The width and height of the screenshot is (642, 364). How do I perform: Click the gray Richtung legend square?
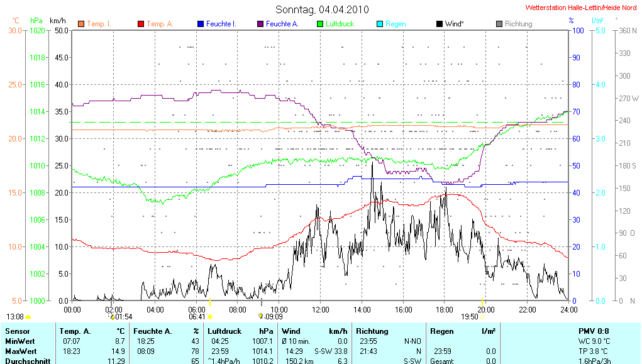(499, 24)
